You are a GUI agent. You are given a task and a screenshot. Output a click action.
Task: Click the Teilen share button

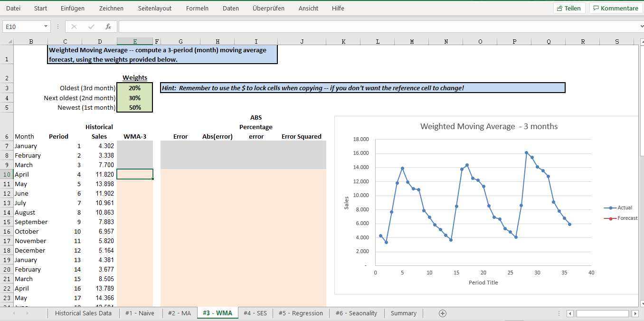(x=569, y=8)
